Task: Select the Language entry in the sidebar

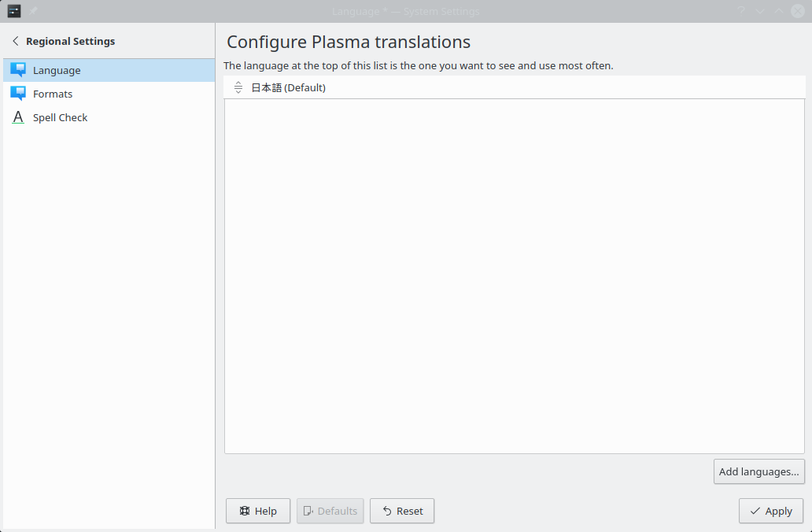Action: pyautogui.click(x=109, y=70)
